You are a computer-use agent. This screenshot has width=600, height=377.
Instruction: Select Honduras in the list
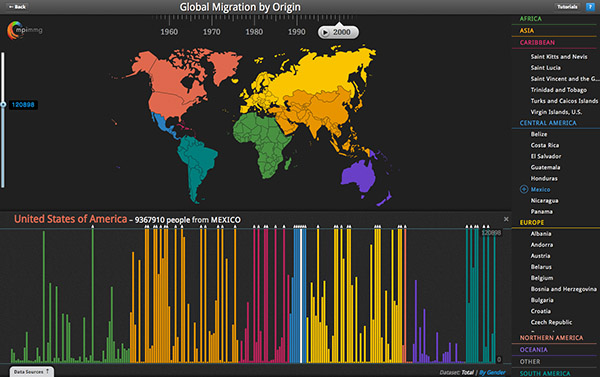tap(544, 178)
